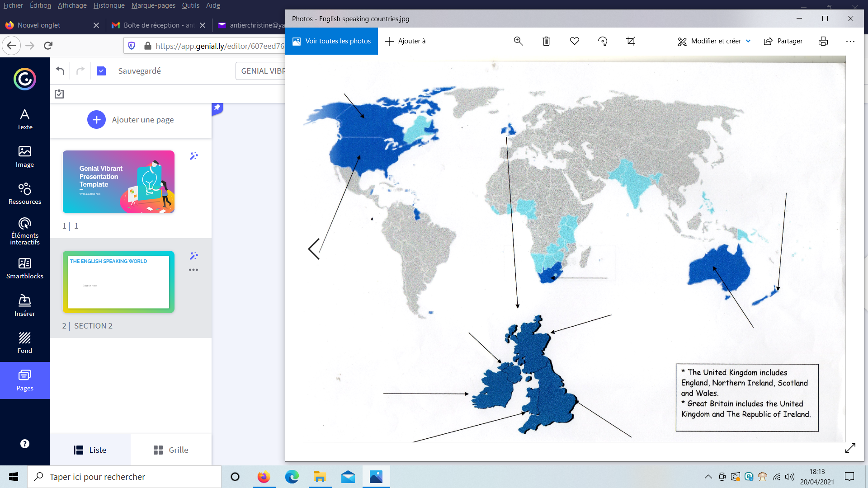
Task: Rotate the photo in Photos app
Action: [x=602, y=41]
